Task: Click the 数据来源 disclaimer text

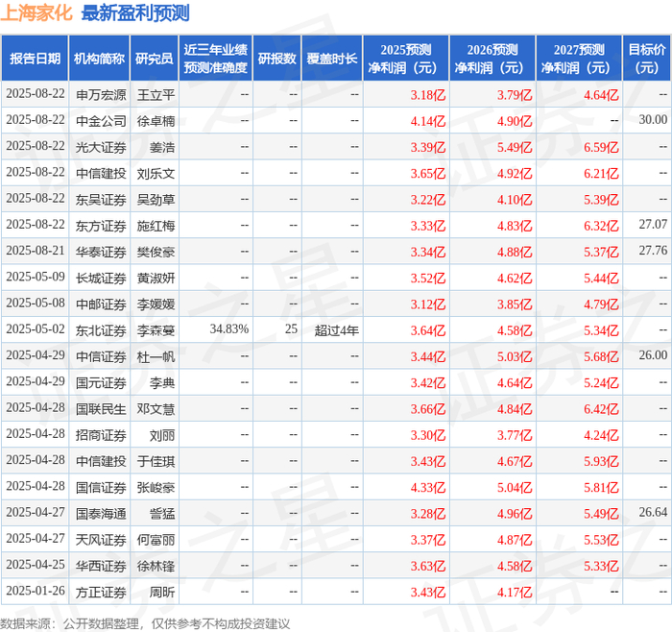Action: click(x=145, y=623)
